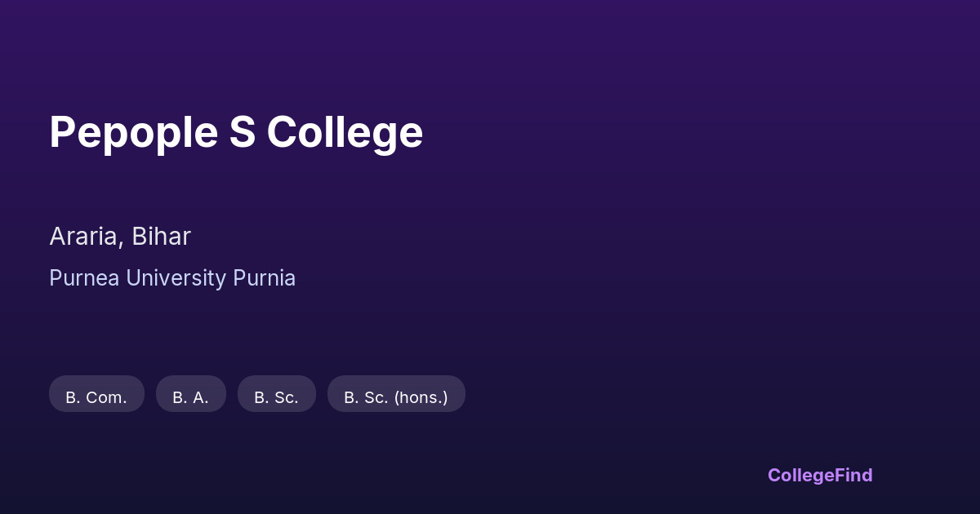Select the B. Com. course chip
This screenshot has width=980, height=514.
96,394
